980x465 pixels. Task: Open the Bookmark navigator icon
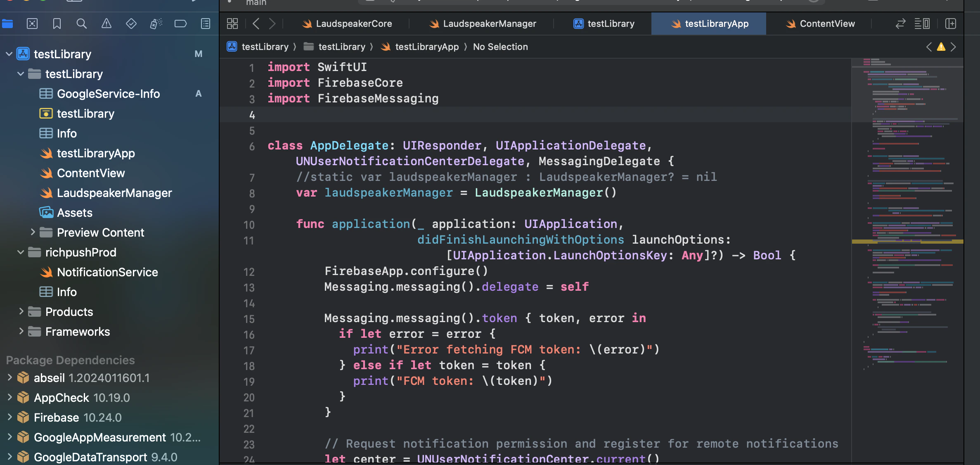tap(57, 24)
